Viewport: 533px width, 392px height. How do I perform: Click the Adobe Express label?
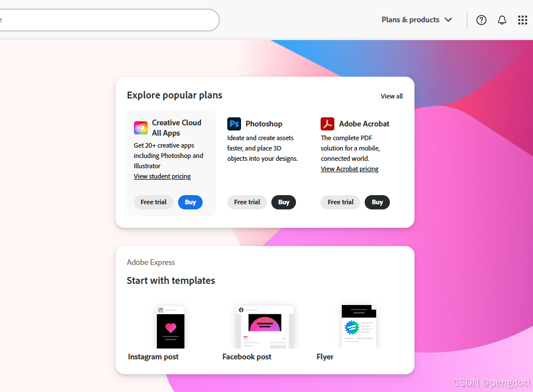coord(151,262)
